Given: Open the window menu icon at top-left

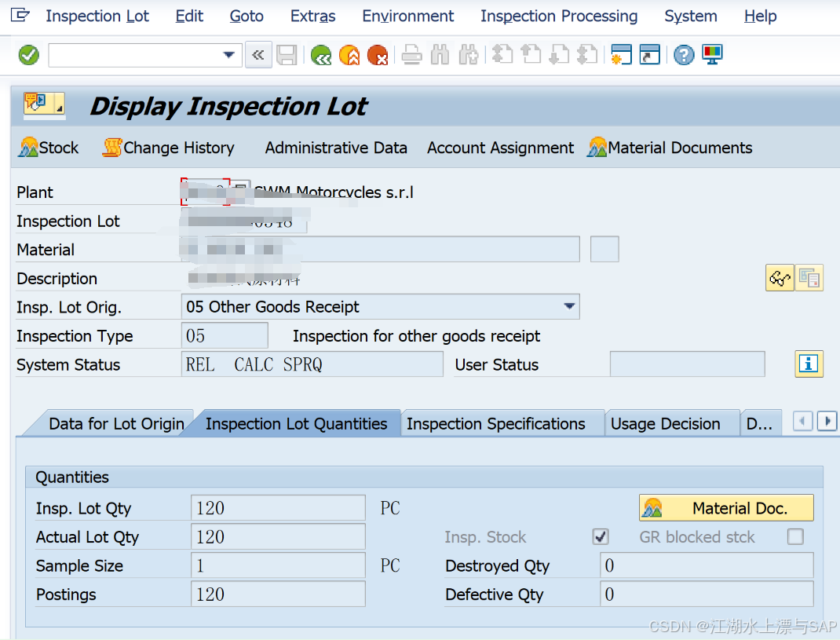Looking at the screenshot, I should (x=20, y=15).
